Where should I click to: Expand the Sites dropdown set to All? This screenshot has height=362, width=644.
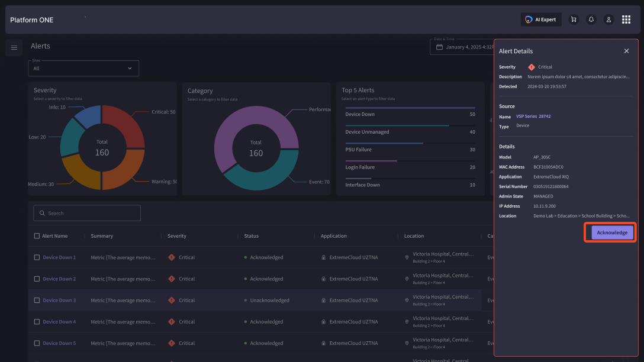point(83,69)
